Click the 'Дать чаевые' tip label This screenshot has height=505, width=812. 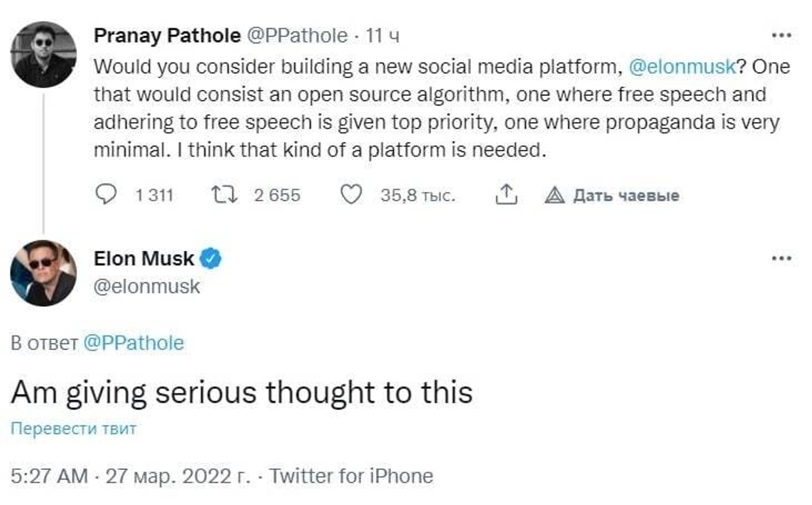[x=626, y=195]
